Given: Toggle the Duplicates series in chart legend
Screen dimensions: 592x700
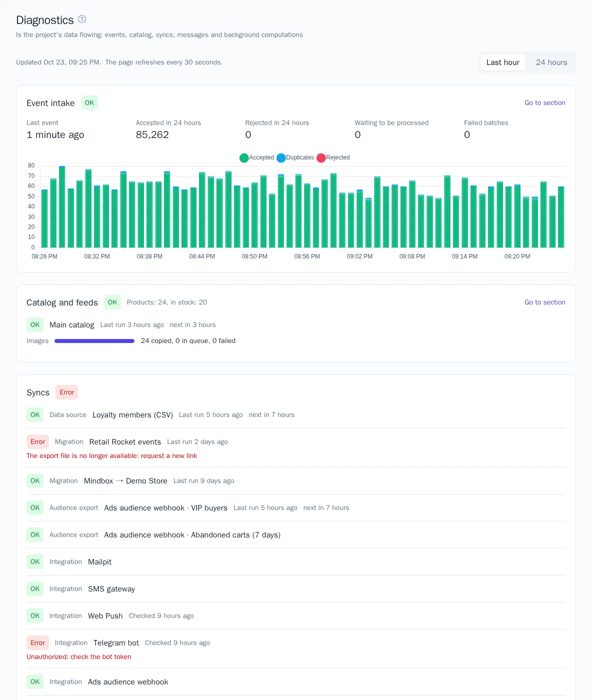Looking at the screenshot, I should tap(295, 157).
